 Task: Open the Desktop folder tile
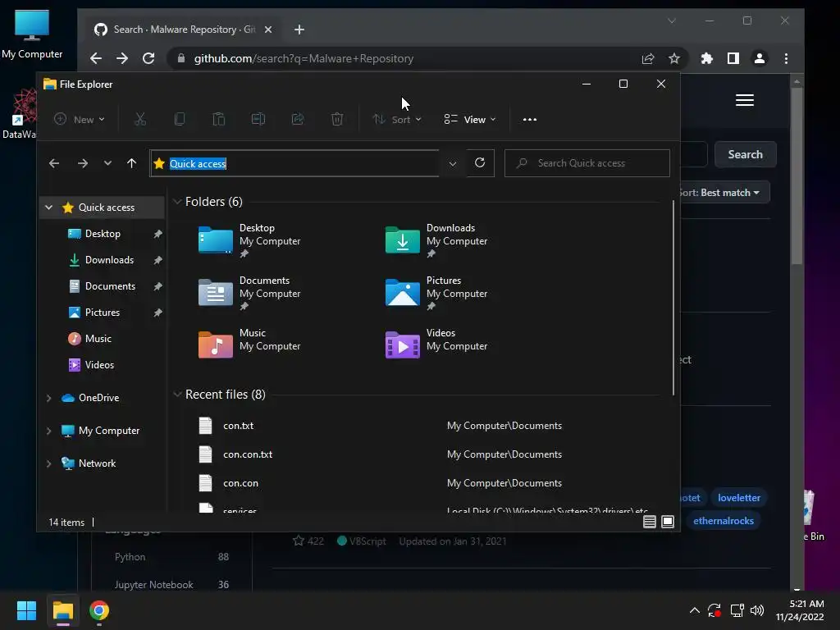click(x=249, y=240)
